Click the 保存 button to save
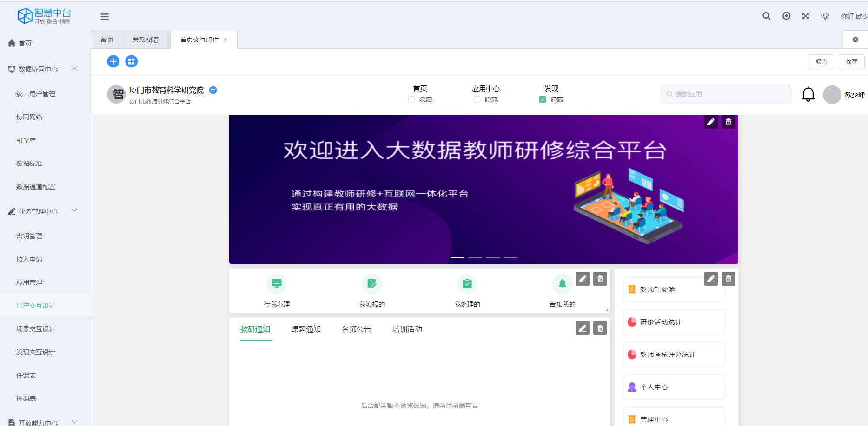 point(851,61)
